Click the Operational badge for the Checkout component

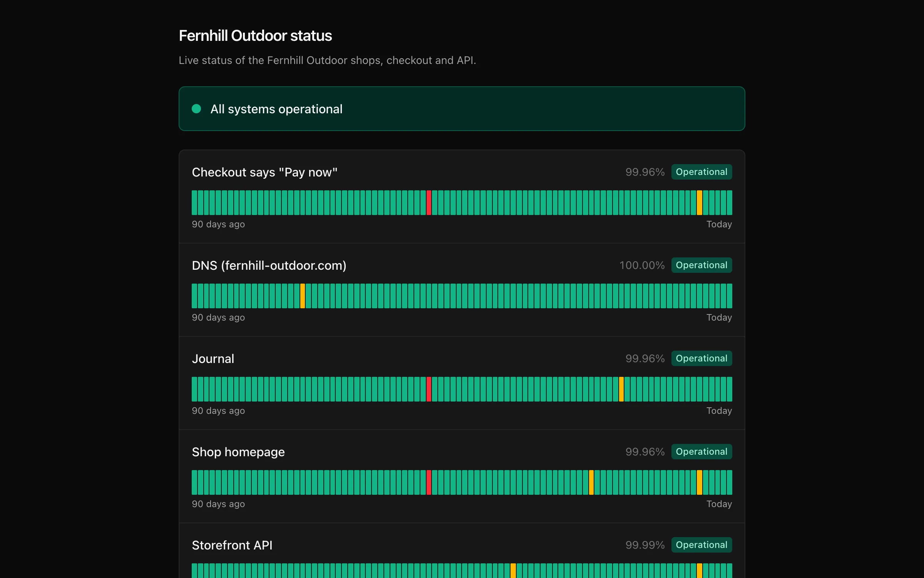(x=701, y=172)
